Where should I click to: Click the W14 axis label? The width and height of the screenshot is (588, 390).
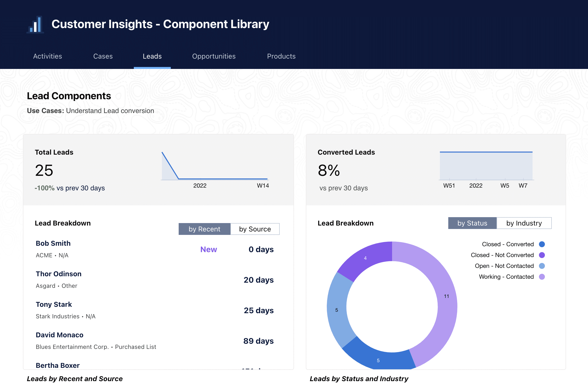click(x=263, y=186)
